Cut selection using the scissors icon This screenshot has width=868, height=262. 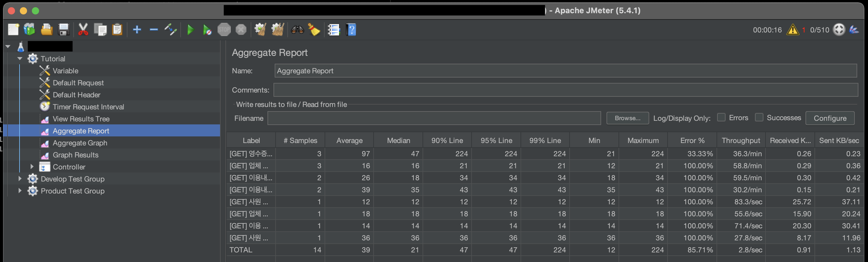[83, 30]
